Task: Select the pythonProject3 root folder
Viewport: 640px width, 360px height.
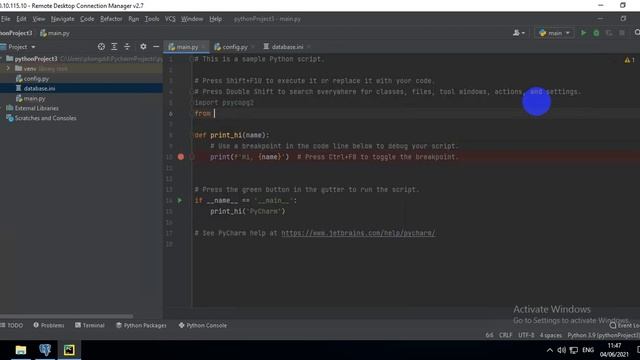Action: (x=36, y=59)
